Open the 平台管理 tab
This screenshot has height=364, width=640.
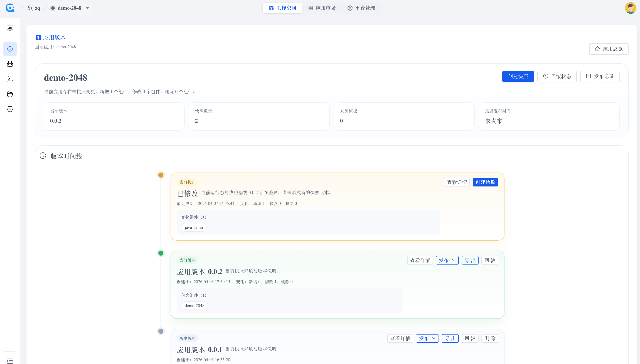click(361, 8)
